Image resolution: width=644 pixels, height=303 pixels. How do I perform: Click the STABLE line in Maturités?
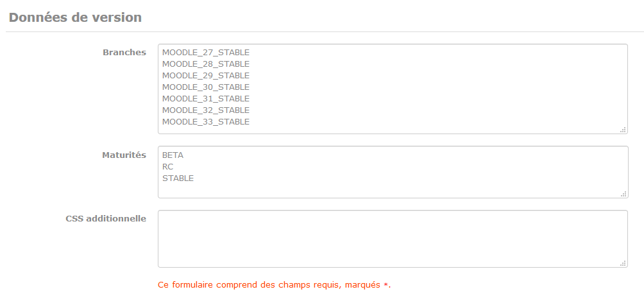178,178
